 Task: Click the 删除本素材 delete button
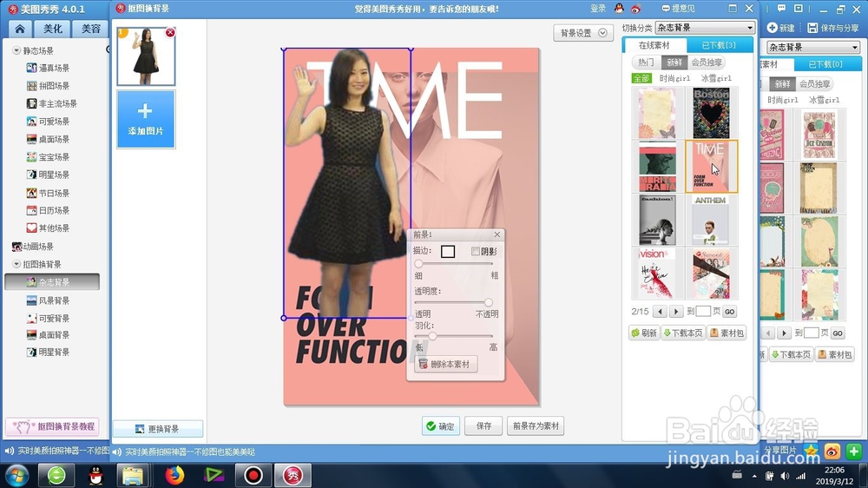click(x=446, y=364)
